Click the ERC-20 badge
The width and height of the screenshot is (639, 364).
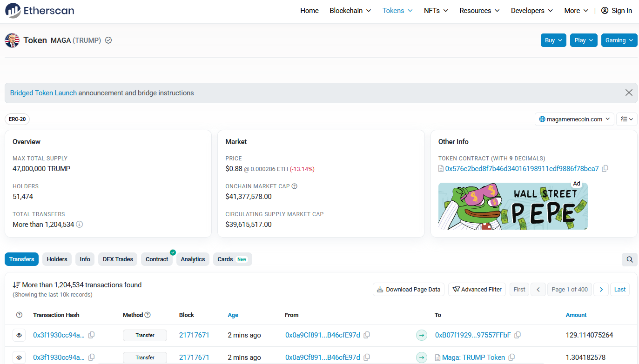coord(17,119)
